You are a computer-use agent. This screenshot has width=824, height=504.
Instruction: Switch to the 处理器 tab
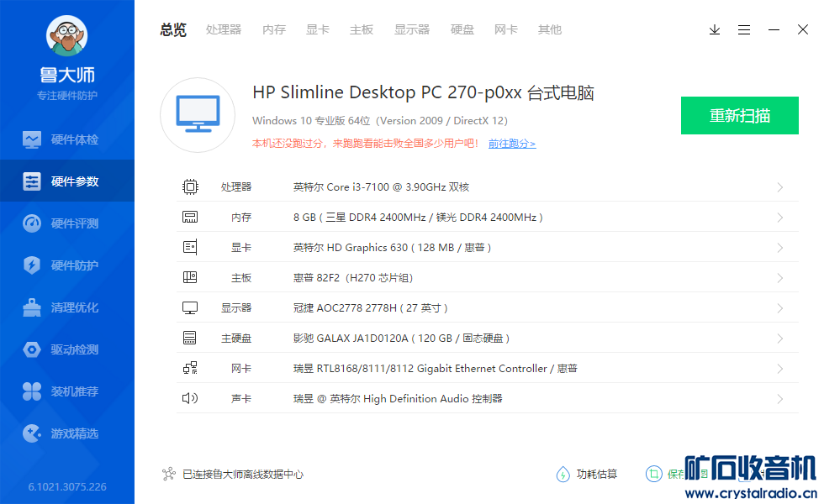pyautogui.click(x=224, y=30)
